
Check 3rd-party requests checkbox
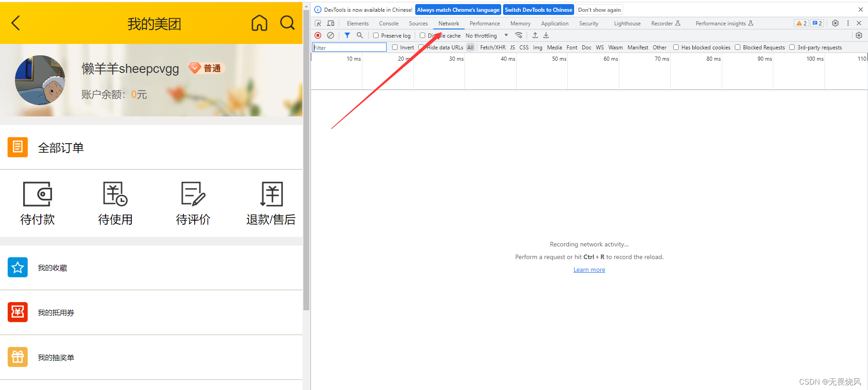coord(792,47)
